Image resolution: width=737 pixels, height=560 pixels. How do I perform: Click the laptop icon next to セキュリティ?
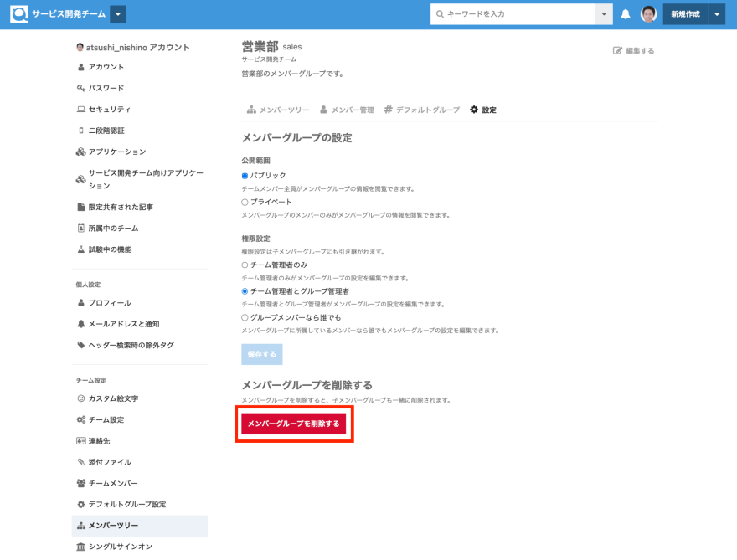tap(81, 109)
